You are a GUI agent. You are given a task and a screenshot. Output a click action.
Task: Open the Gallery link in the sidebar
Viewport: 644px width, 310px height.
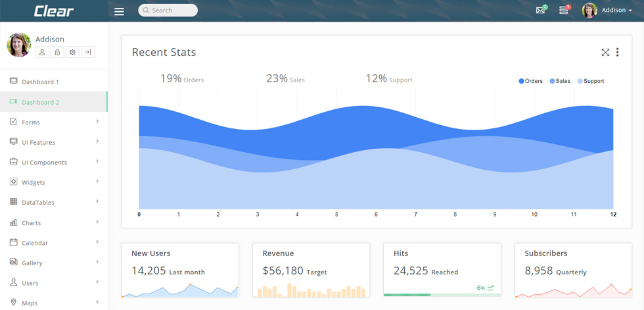[32, 263]
